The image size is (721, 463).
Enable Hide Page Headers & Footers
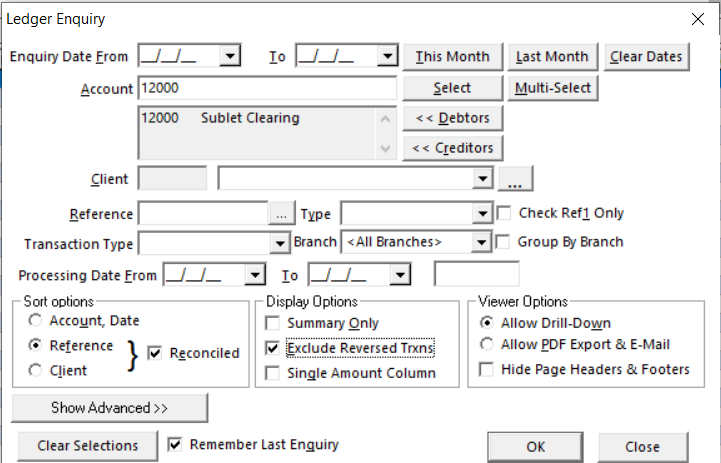pyautogui.click(x=487, y=370)
